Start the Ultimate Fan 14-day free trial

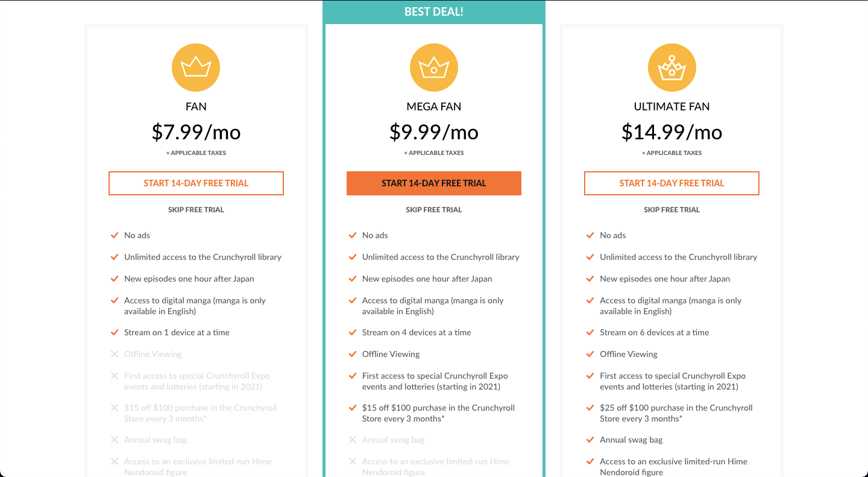[x=671, y=183]
